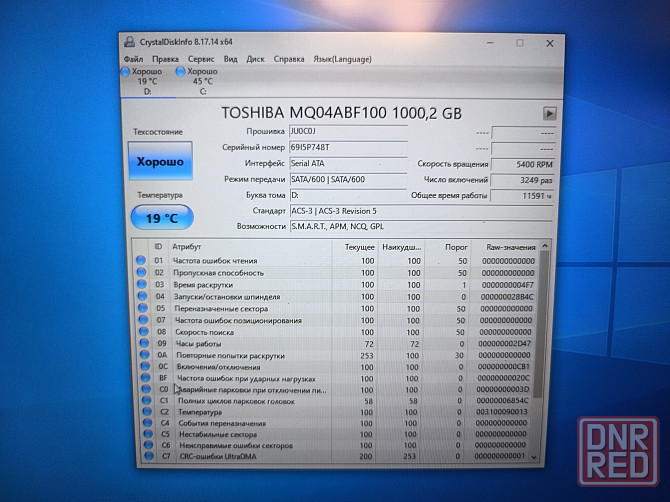Click status circle for C7 CRC-ошибки UltraDMA
The image size is (670, 502).
coord(140,456)
